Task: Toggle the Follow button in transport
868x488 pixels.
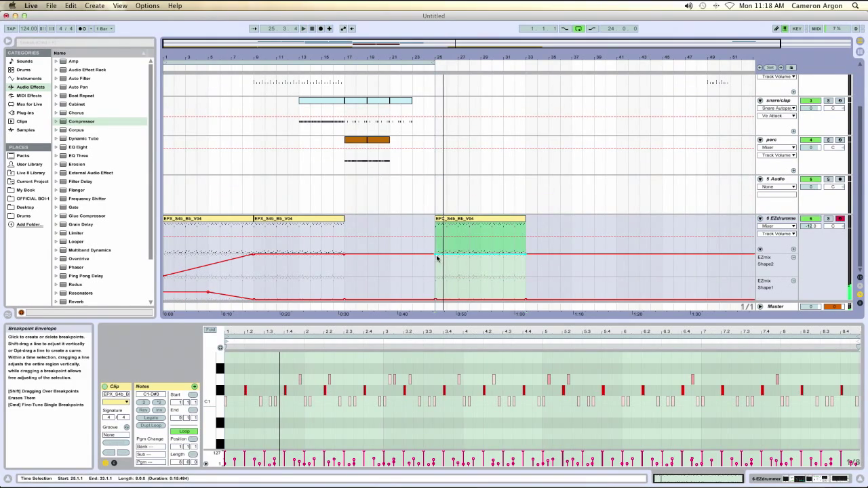Action: pyautogui.click(x=254, y=28)
